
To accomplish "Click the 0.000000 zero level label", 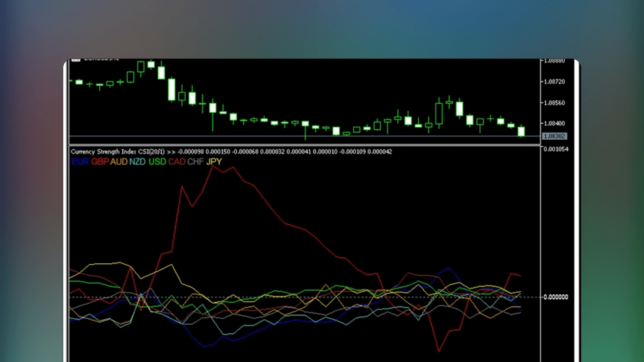I will click(x=556, y=297).
